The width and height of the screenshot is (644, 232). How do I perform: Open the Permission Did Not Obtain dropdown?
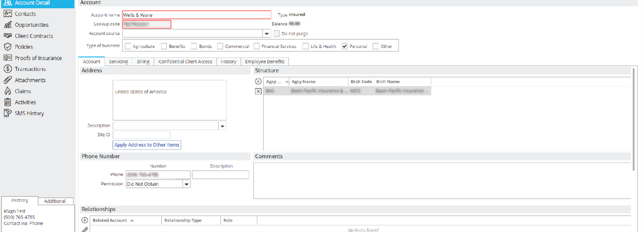click(187, 184)
